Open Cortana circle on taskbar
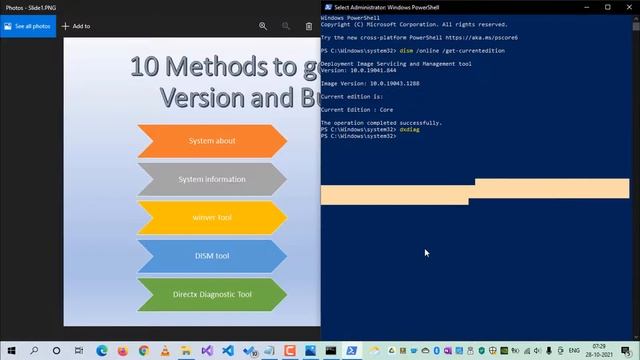The width and height of the screenshot is (640, 360). click(56, 351)
